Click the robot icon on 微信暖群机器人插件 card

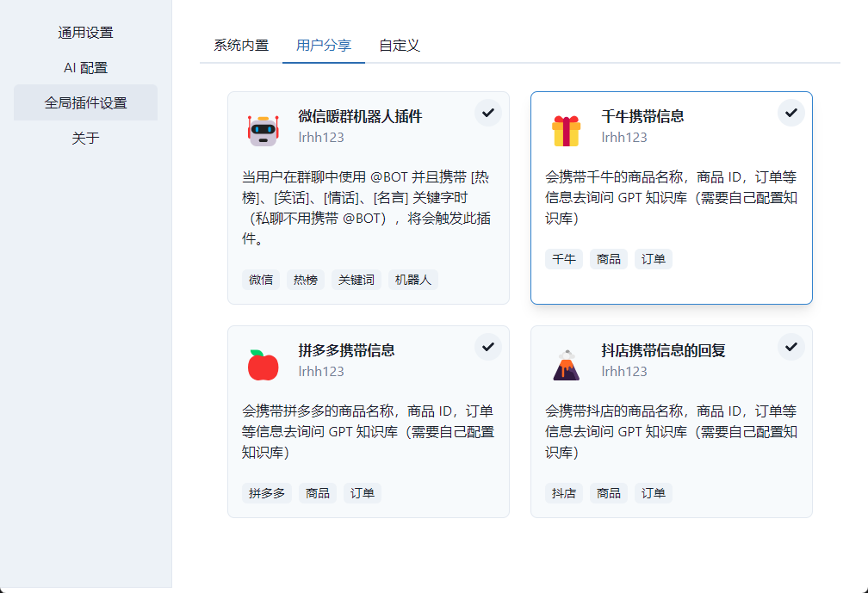(x=263, y=125)
